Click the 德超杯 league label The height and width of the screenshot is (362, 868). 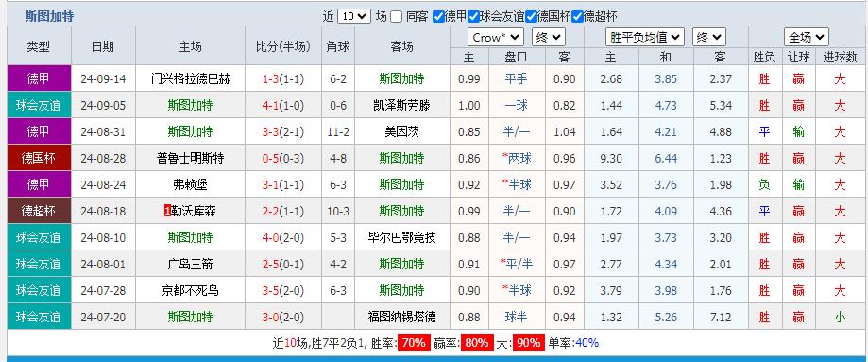pyautogui.click(x=39, y=211)
